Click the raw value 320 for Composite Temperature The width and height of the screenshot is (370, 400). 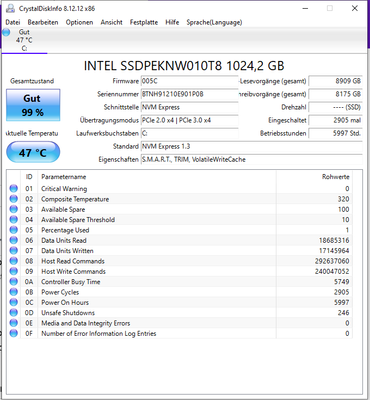coord(343,199)
